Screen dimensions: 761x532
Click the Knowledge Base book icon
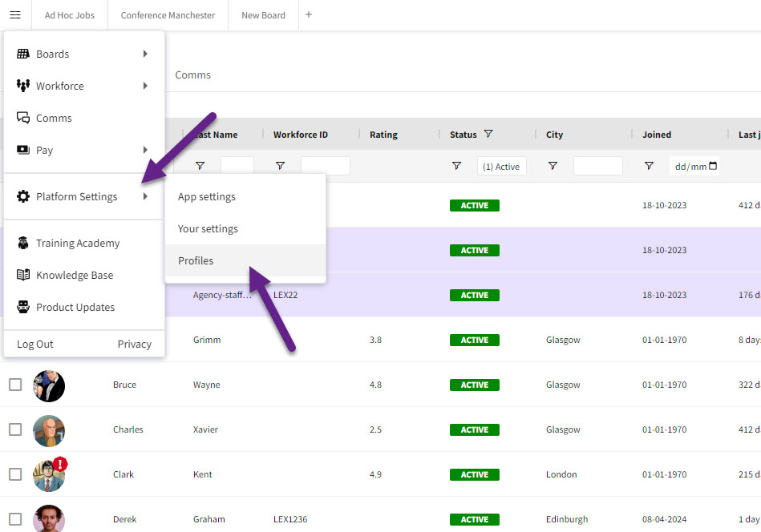pos(23,275)
